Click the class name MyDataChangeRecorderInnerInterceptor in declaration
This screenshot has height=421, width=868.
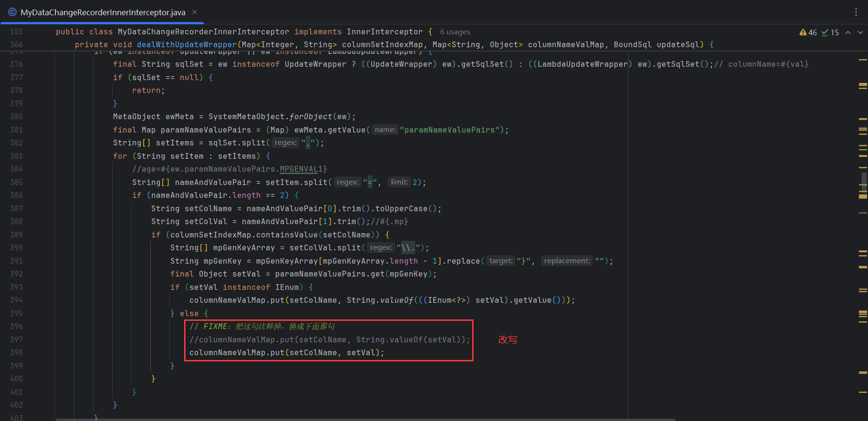[203, 31]
